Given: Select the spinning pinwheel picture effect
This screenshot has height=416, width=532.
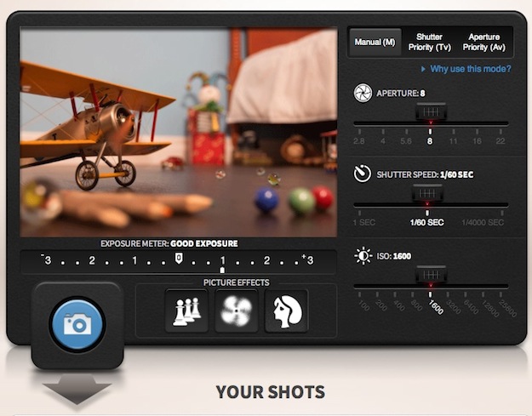Looking at the screenshot, I should [236, 311].
